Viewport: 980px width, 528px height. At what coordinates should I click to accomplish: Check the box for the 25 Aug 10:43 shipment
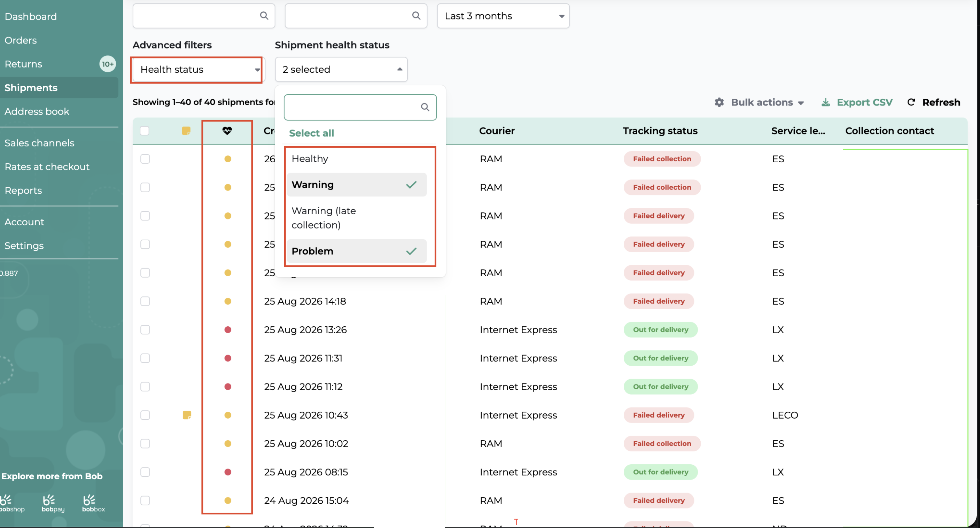(x=145, y=415)
